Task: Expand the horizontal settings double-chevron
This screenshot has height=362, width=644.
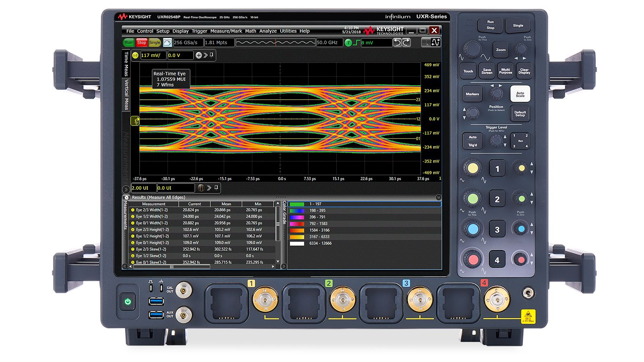Action: click(209, 188)
